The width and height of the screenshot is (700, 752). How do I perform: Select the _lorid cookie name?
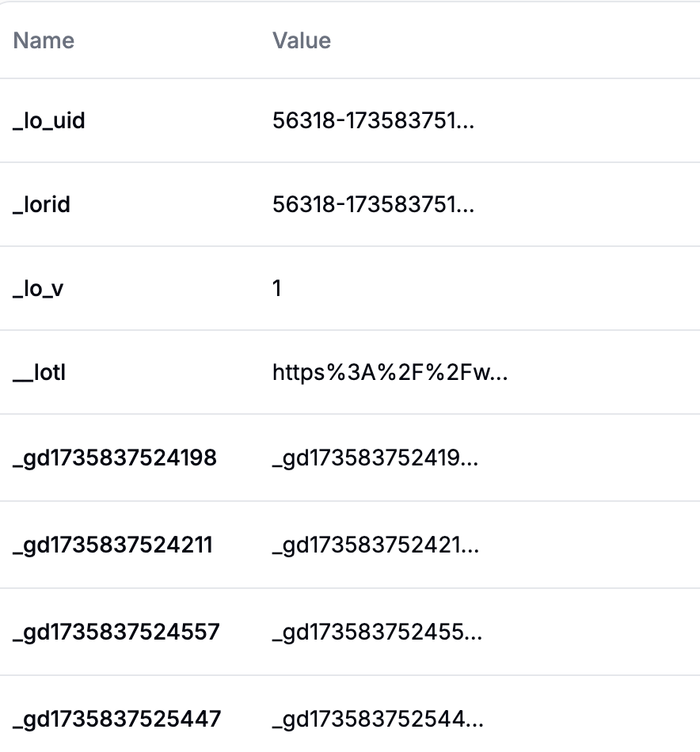(x=42, y=205)
